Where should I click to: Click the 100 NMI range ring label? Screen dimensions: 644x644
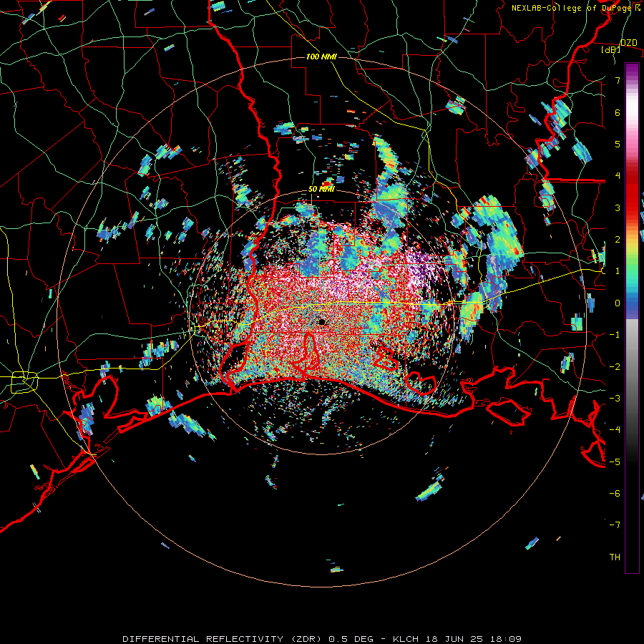coord(321,57)
